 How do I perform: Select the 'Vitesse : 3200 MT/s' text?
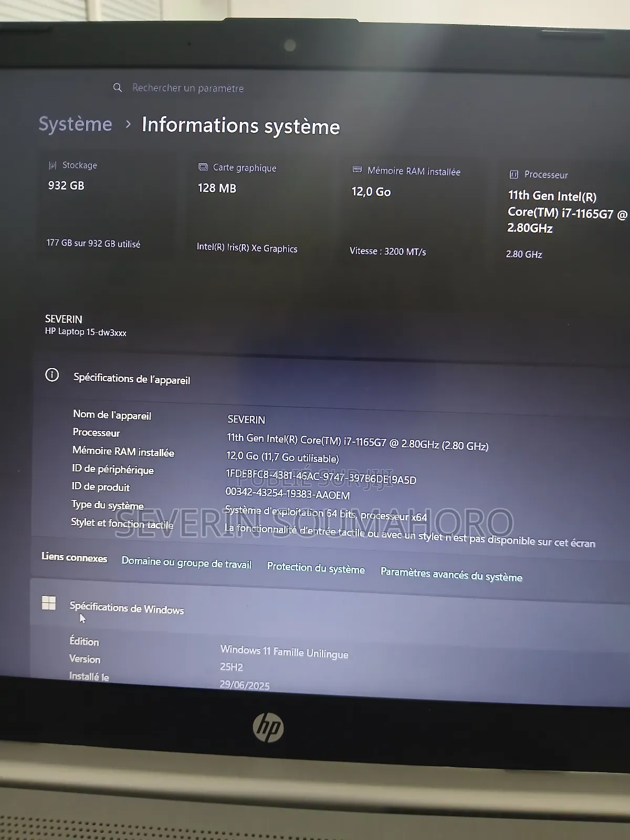388,251
